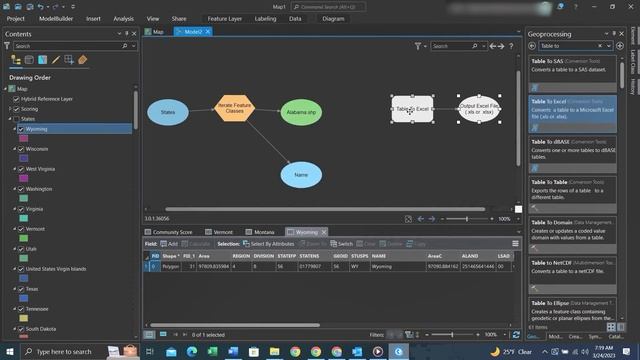Open Microsoft Edge from the taskbar
The width and height of the screenshot is (640, 360).
pos(191,351)
